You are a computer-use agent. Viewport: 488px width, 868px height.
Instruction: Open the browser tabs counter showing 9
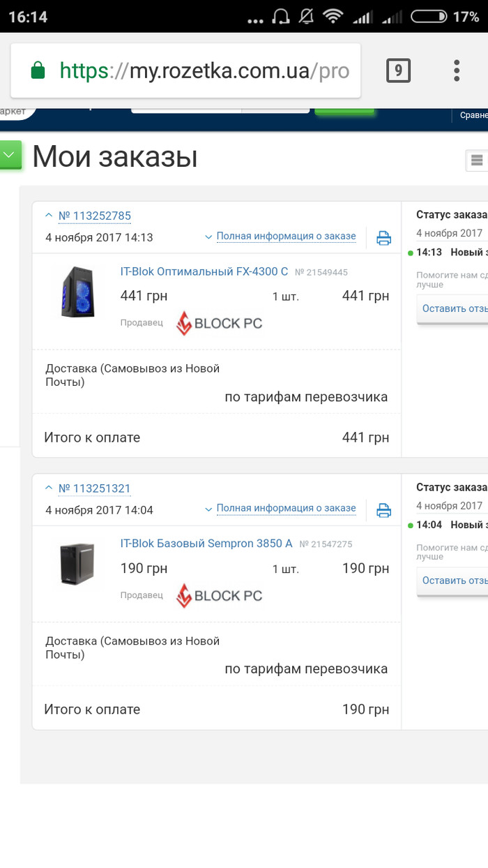[398, 70]
